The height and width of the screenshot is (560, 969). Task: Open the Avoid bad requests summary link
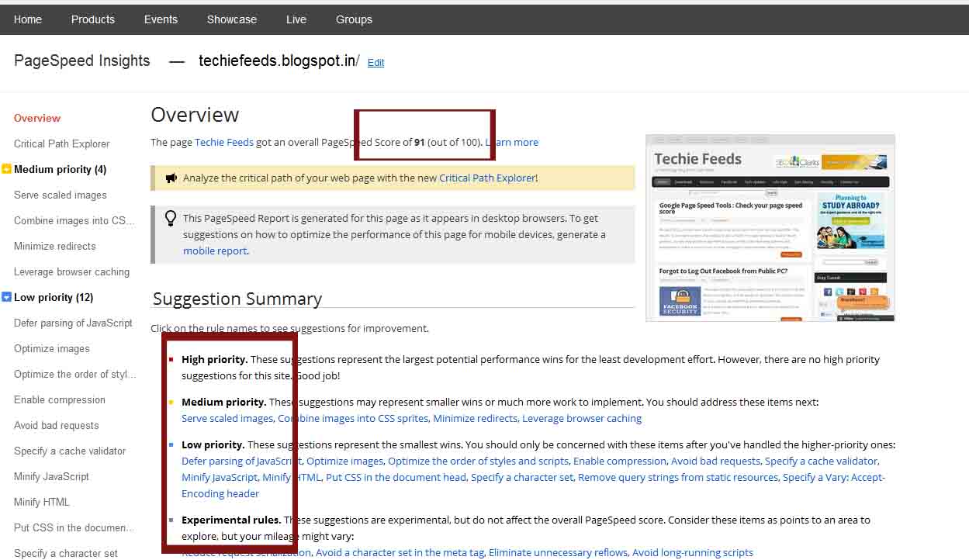tap(715, 461)
